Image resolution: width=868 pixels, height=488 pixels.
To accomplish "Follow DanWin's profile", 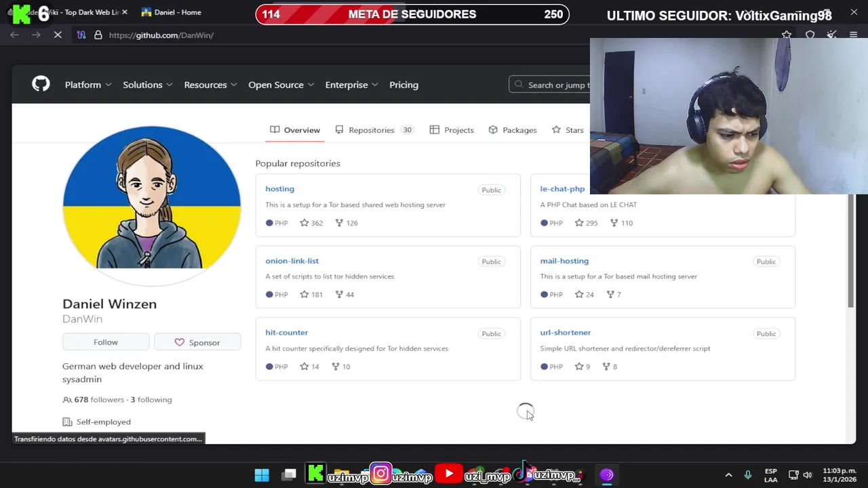I will coord(106,342).
